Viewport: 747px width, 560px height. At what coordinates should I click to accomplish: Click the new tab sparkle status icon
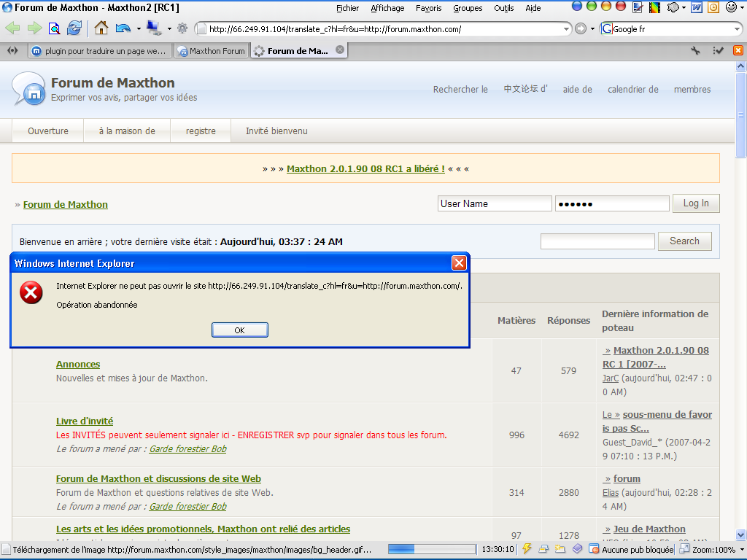560,548
